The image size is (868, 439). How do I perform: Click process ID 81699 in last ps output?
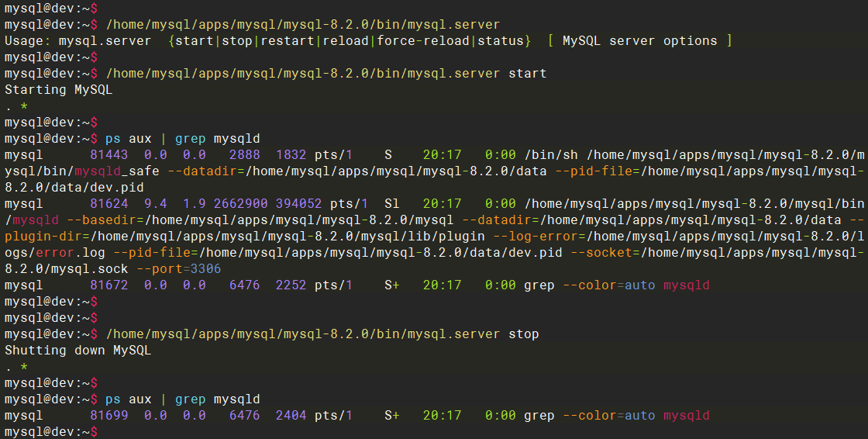point(109,416)
